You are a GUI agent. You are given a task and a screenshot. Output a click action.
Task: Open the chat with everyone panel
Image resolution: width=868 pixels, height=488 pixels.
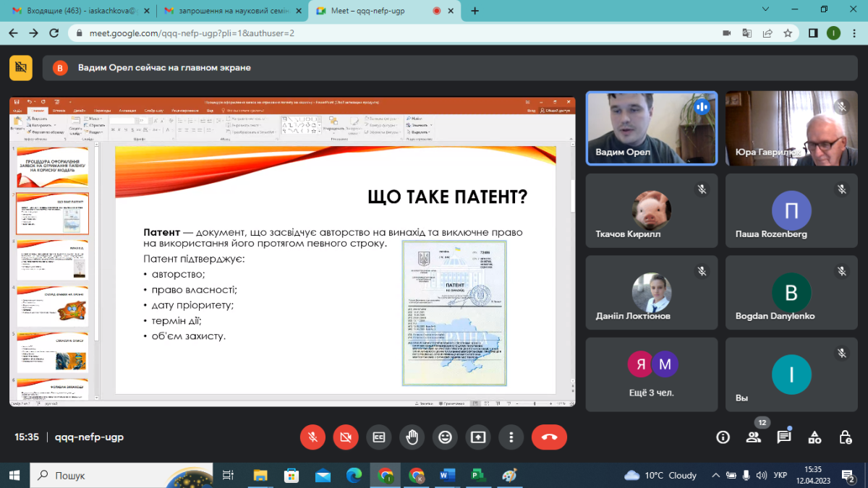(x=784, y=437)
